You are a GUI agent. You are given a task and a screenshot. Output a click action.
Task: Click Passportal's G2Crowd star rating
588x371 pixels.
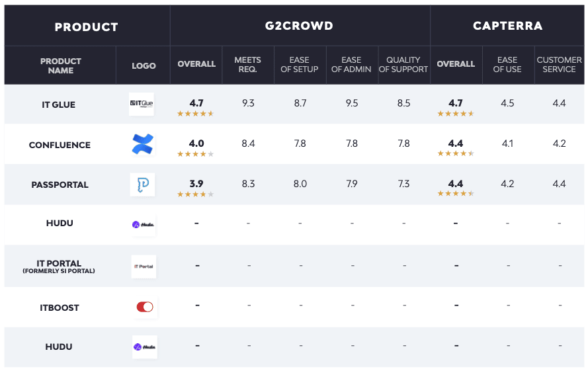tap(196, 194)
